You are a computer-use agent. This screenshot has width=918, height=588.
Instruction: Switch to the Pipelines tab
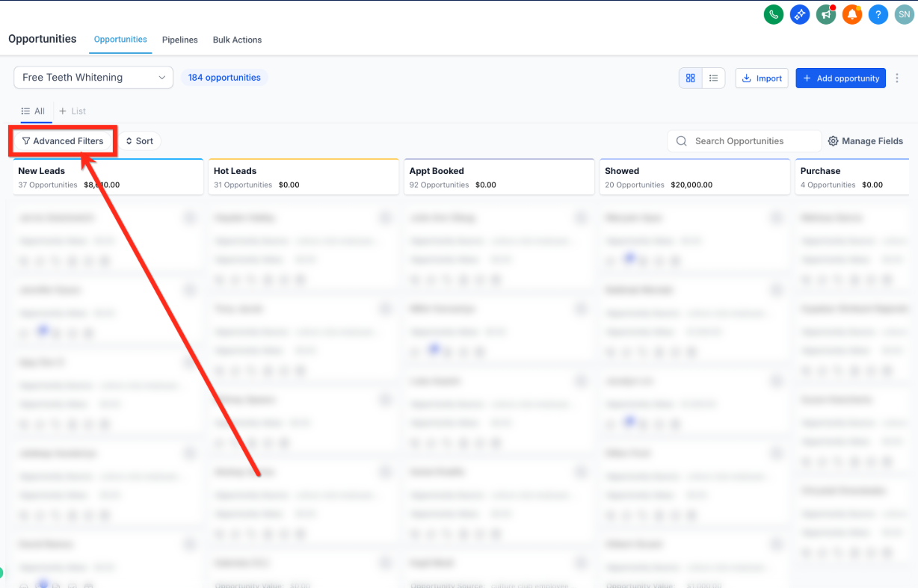point(180,40)
